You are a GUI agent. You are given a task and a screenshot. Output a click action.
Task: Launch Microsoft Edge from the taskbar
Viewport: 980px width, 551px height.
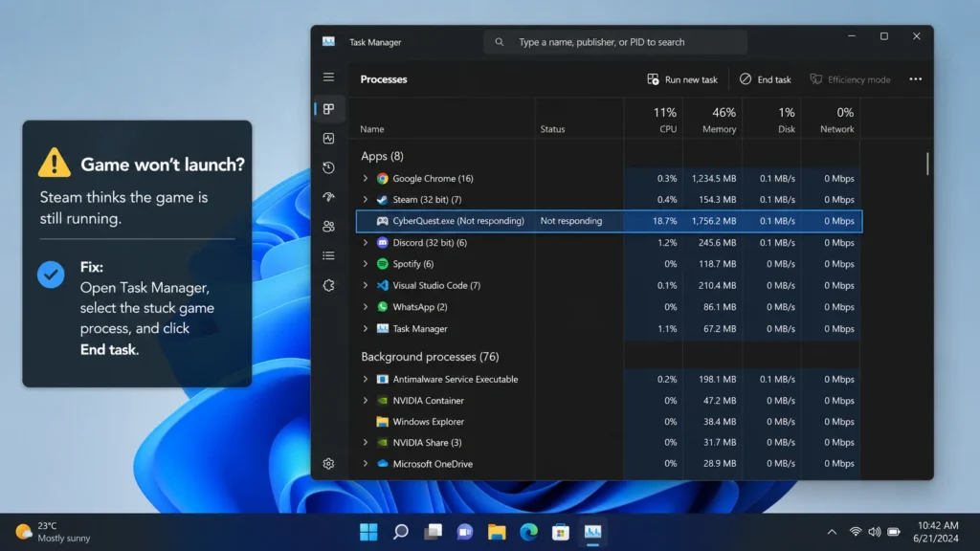point(528,532)
